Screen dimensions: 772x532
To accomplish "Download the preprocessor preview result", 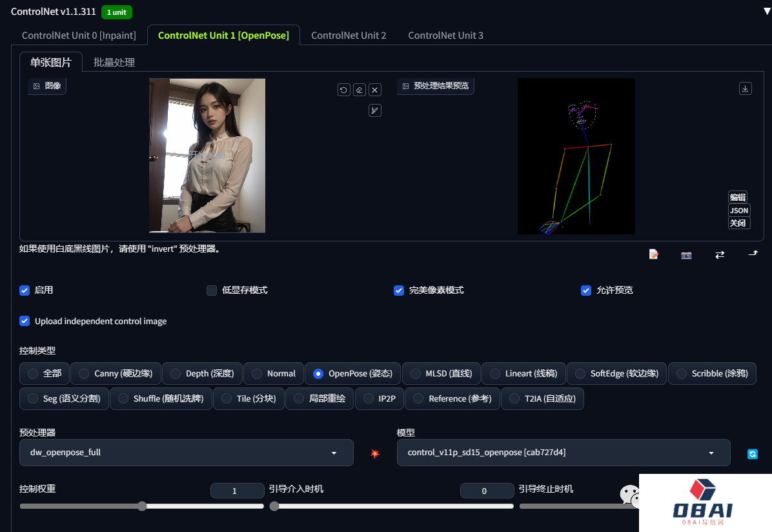I will [746, 88].
